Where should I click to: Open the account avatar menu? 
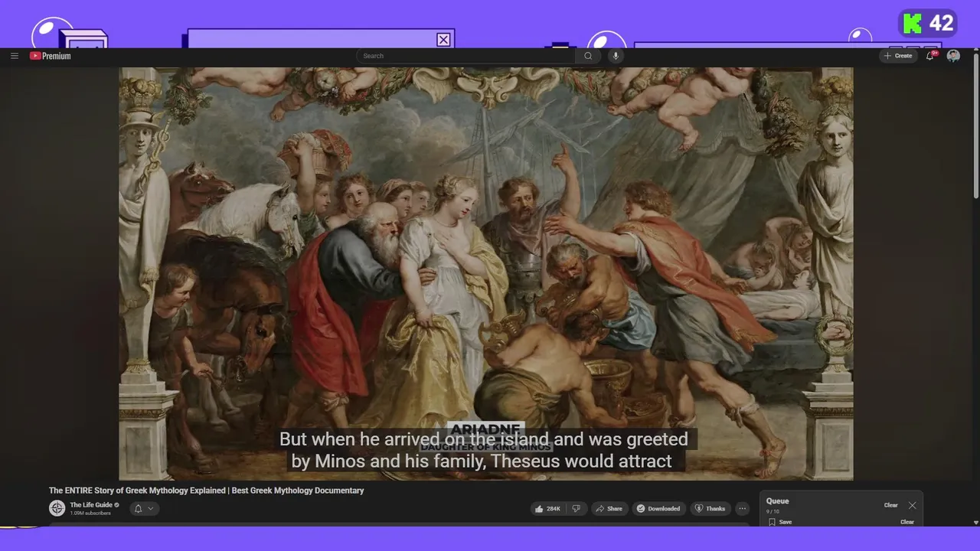[953, 56]
